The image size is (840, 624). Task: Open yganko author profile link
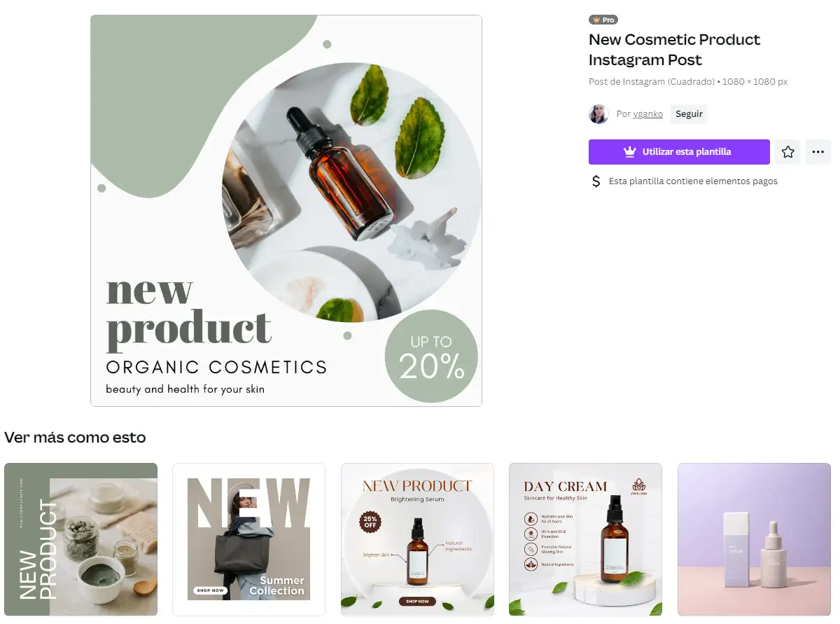point(648,114)
